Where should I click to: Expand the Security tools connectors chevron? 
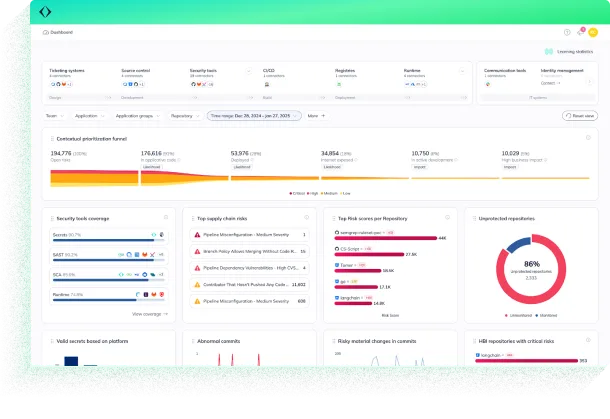pos(249,71)
